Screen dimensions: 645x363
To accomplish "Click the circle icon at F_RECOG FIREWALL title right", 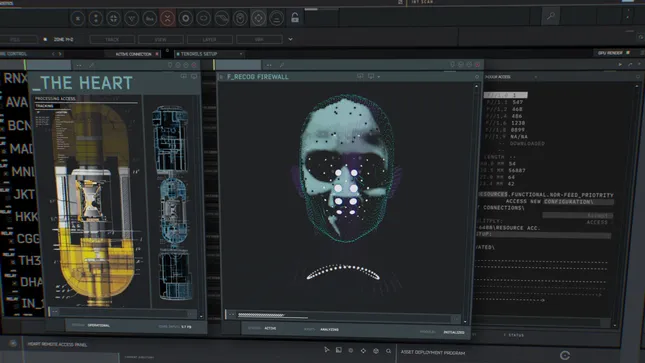I will (477, 77).
